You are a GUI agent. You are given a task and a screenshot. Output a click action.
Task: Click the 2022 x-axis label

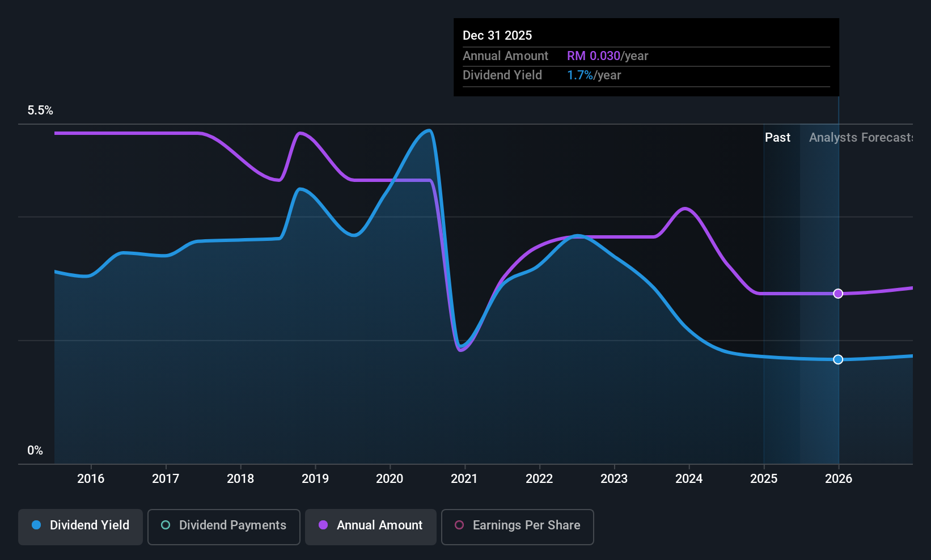[x=539, y=479]
